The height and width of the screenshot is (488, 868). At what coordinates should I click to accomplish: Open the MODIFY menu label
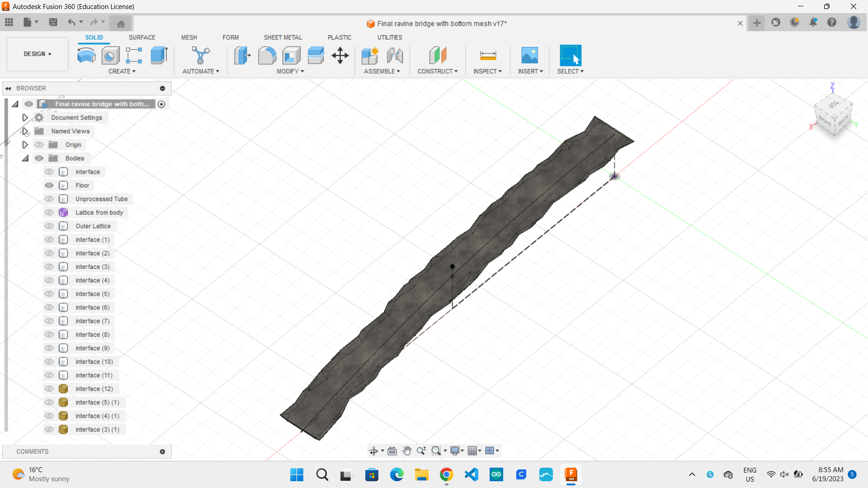[290, 71]
